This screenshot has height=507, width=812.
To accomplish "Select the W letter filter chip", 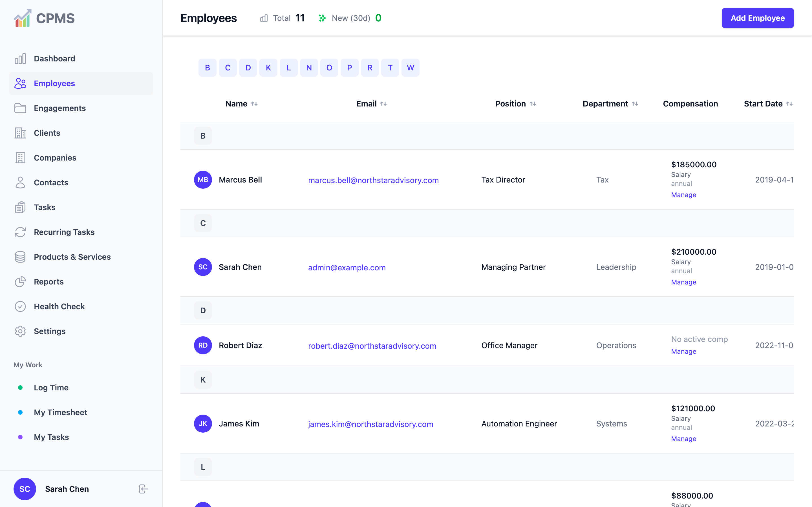I will click(x=410, y=68).
